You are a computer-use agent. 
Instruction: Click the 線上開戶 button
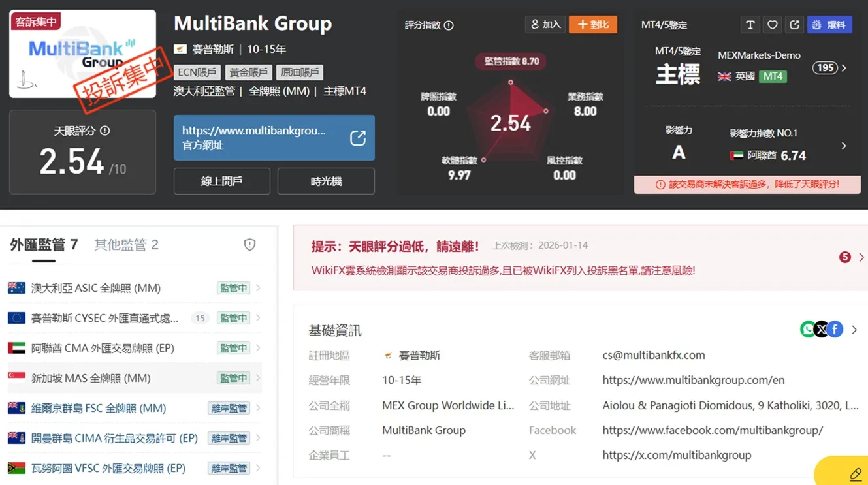[222, 181]
